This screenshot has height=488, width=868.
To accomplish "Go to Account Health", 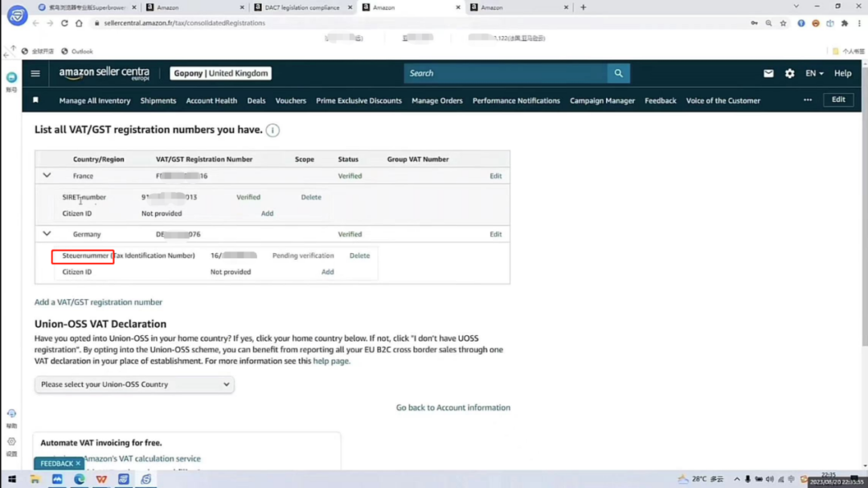I will [211, 100].
